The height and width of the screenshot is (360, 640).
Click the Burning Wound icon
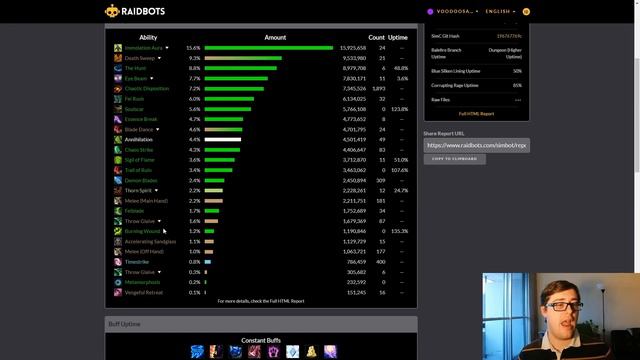click(118, 231)
